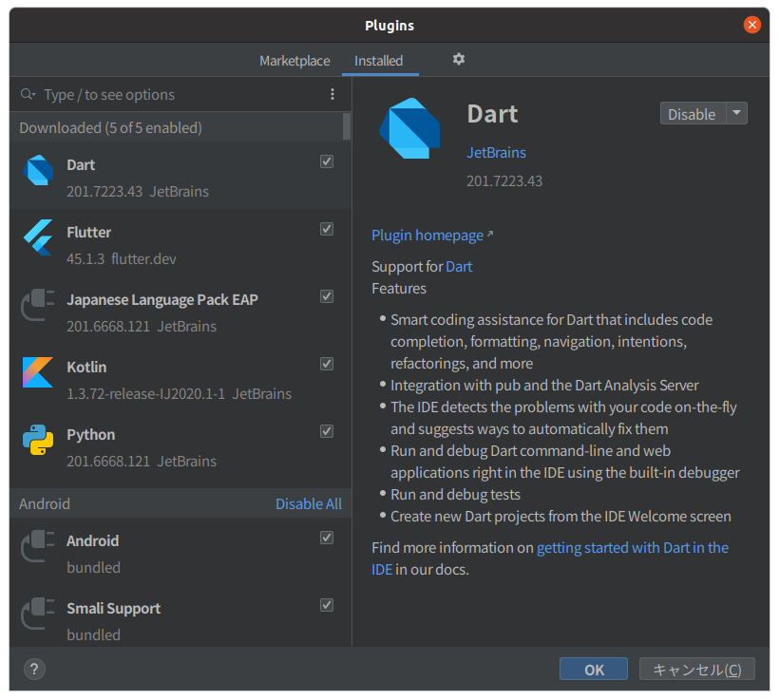The width and height of the screenshot is (779, 700).
Task: Click the Dart link after Support for
Action: coord(459,267)
